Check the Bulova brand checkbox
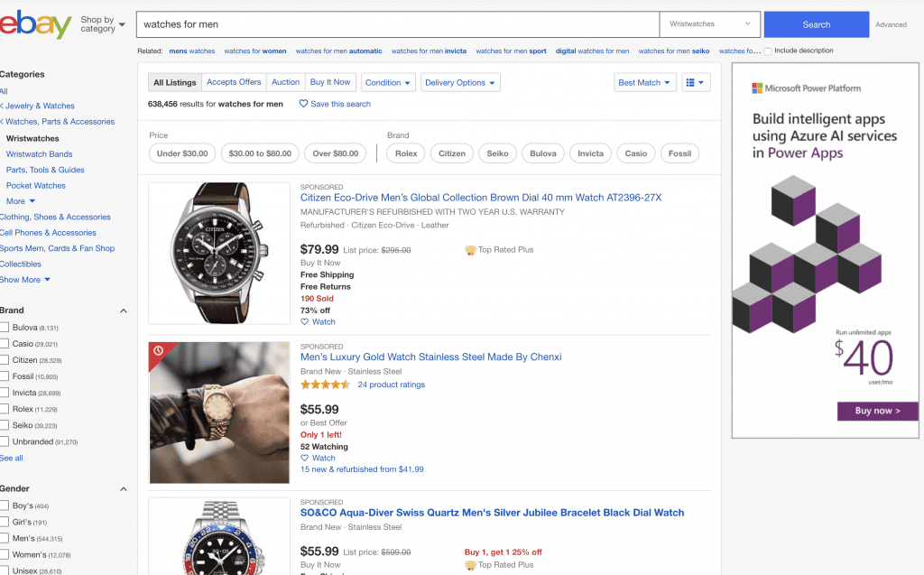The image size is (924, 575). (5, 328)
